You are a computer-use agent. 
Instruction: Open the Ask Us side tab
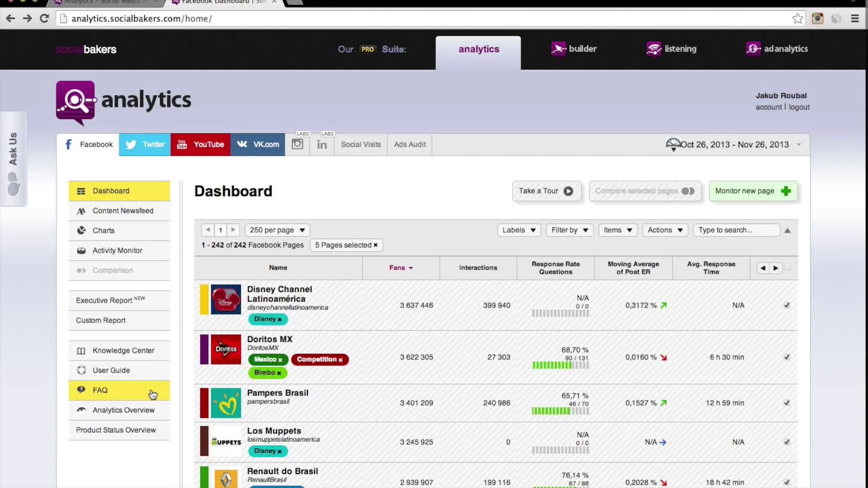13,159
